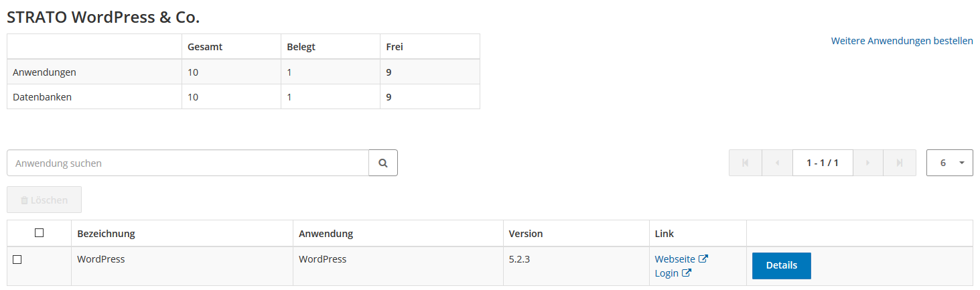Go to first page of results
This screenshot has width=980, height=290.
coord(746,163)
